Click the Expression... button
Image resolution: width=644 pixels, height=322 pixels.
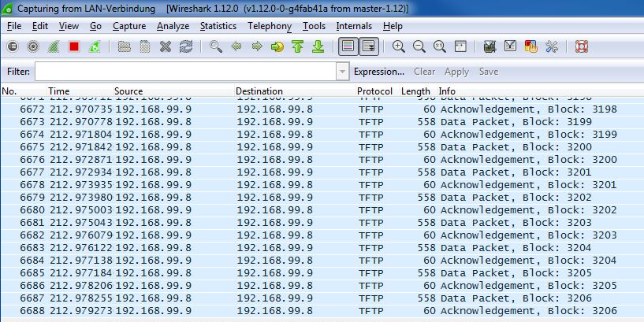coord(380,72)
